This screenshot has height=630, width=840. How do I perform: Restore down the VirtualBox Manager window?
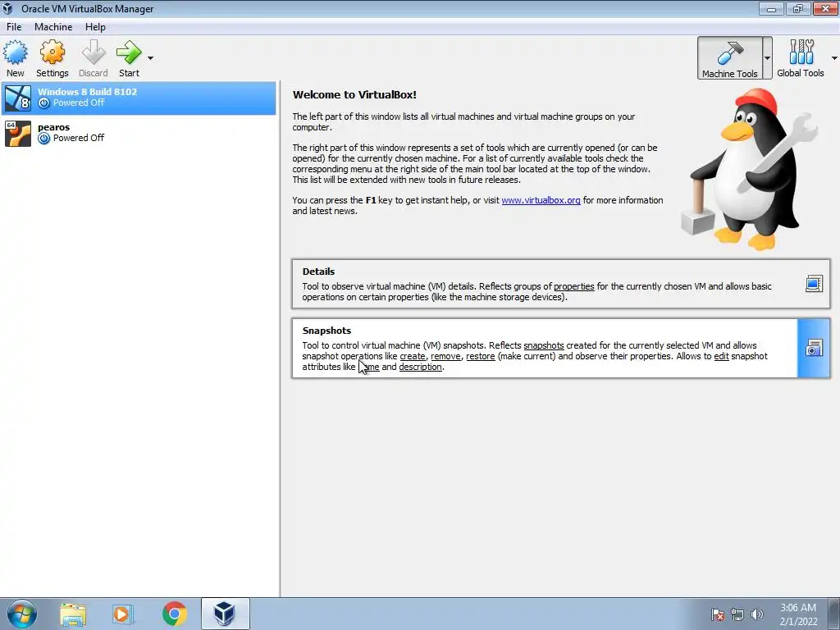(x=797, y=8)
